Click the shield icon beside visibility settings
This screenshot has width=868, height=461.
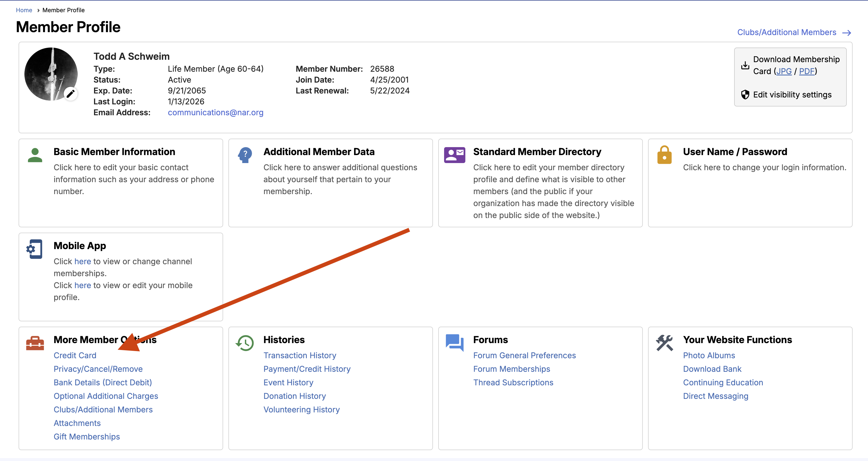(x=745, y=95)
